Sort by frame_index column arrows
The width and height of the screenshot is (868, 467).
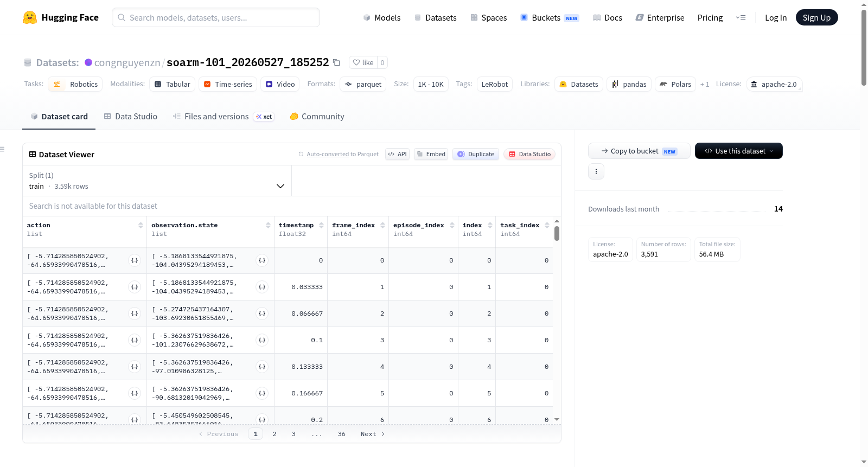click(382, 225)
